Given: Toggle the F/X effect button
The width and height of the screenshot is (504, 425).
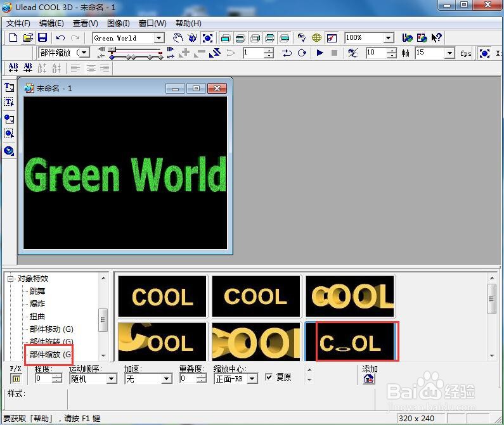Looking at the screenshot, I should point(16,379).
